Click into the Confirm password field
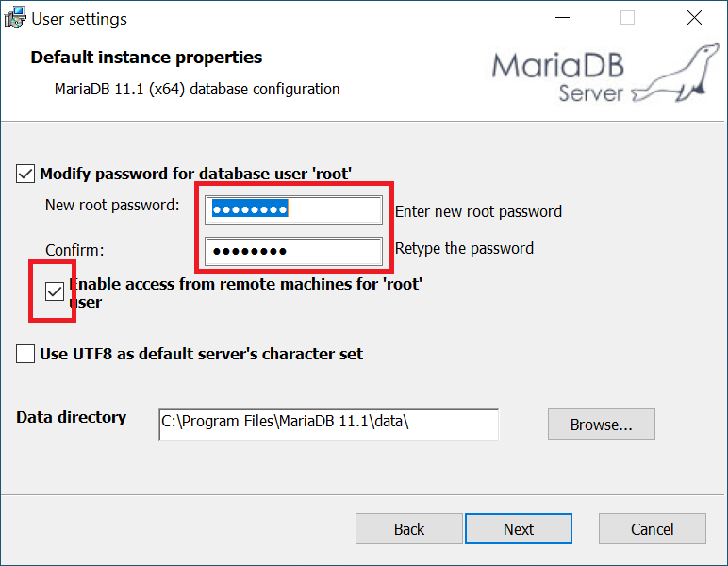This screenshot has height=566, width=728. [293, 251]
